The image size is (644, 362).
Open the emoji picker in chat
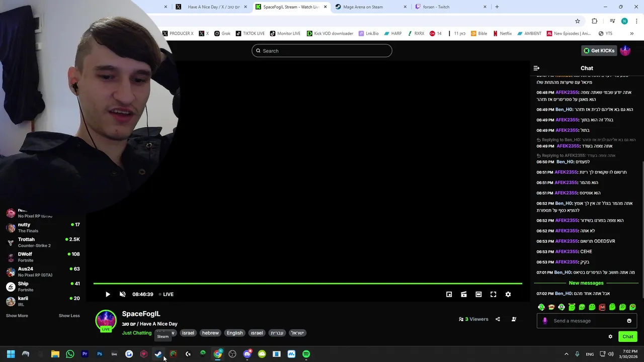click(x=629, y=321)
